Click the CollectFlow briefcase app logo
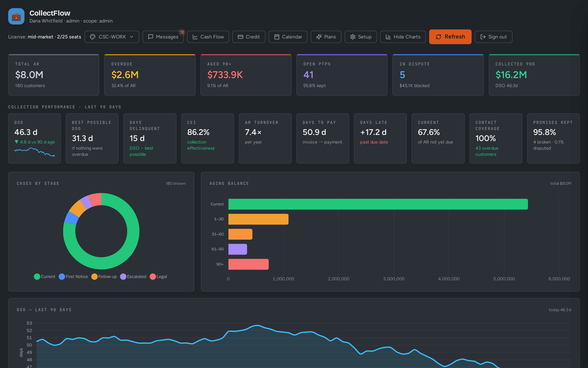 (16, 16)
